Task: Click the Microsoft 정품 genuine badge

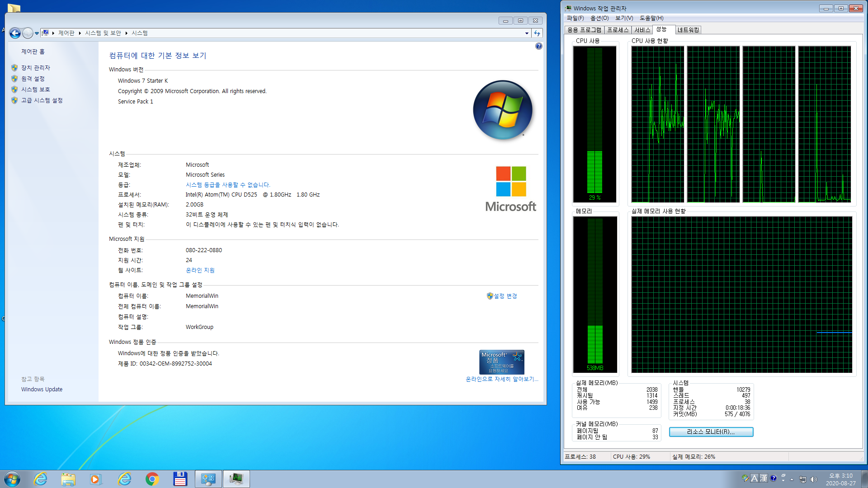Action: click(502, 362)
